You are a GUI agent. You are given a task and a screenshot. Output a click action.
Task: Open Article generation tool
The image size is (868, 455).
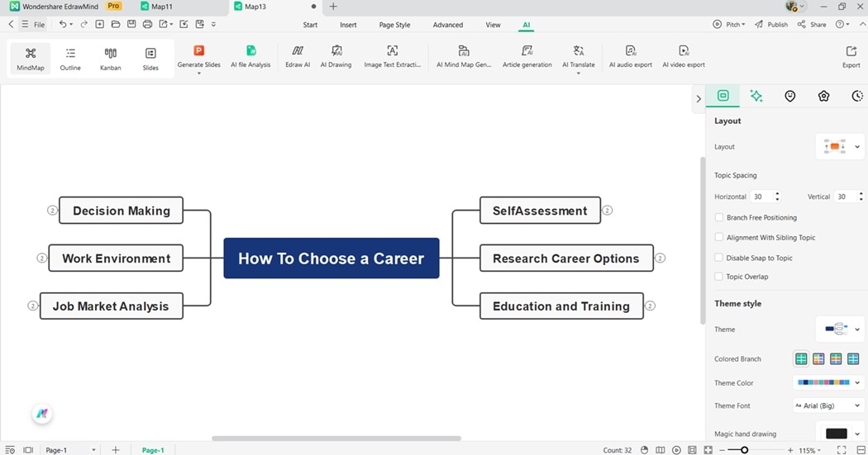[527, 56]
